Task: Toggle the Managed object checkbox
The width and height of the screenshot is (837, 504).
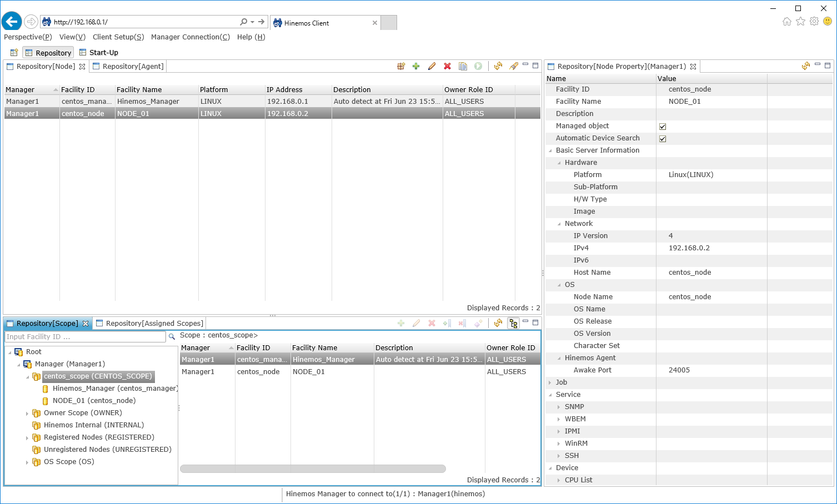Action: pos(663,127)
